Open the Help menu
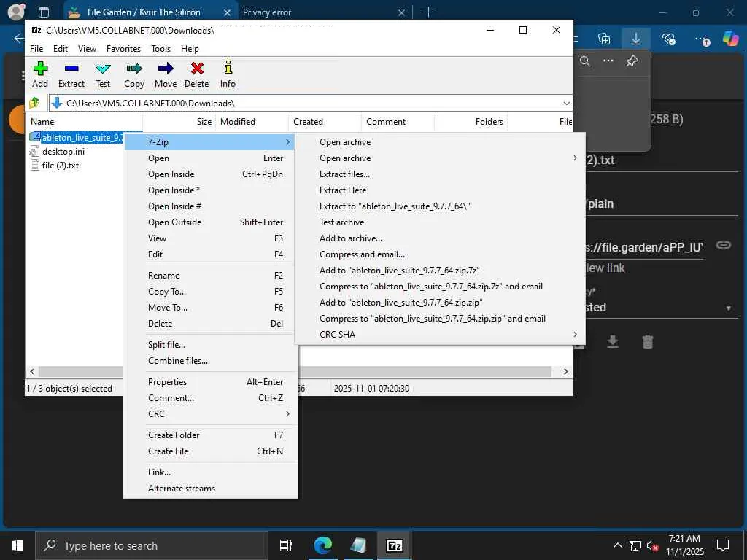Screen dimensions: 747x560 [190, 49]
